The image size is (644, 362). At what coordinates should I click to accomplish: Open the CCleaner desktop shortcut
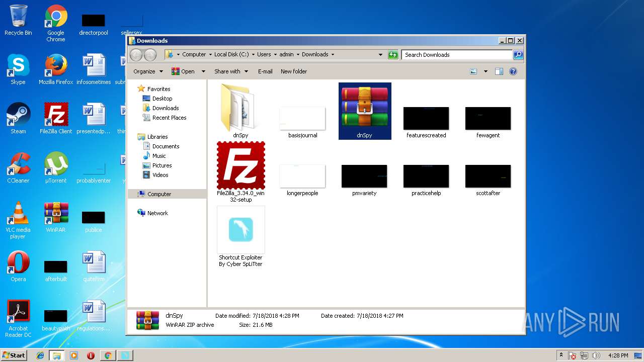[x=18, y=168]
